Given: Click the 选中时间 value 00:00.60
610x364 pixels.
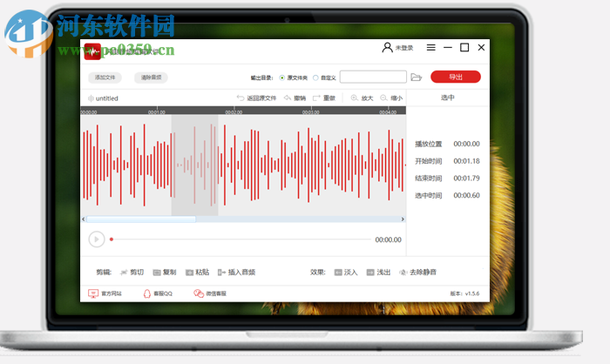Looking at the screenshot, I should [x=466, y=195].
